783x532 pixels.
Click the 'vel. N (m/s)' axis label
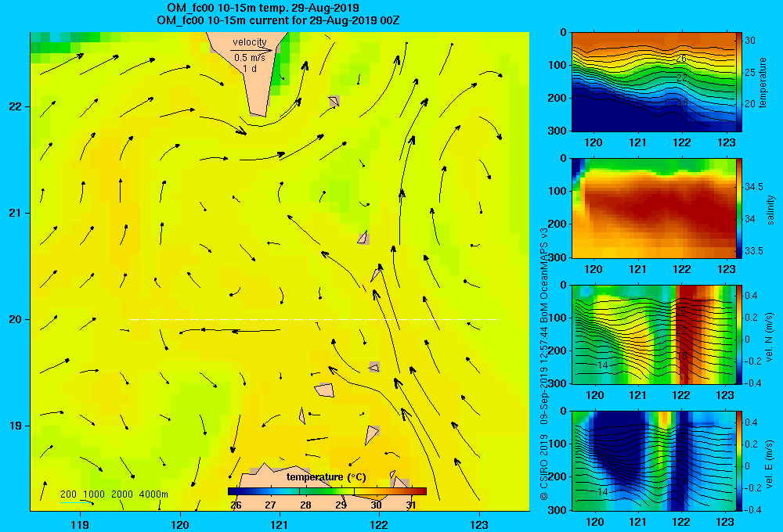[x=769, y=337]
